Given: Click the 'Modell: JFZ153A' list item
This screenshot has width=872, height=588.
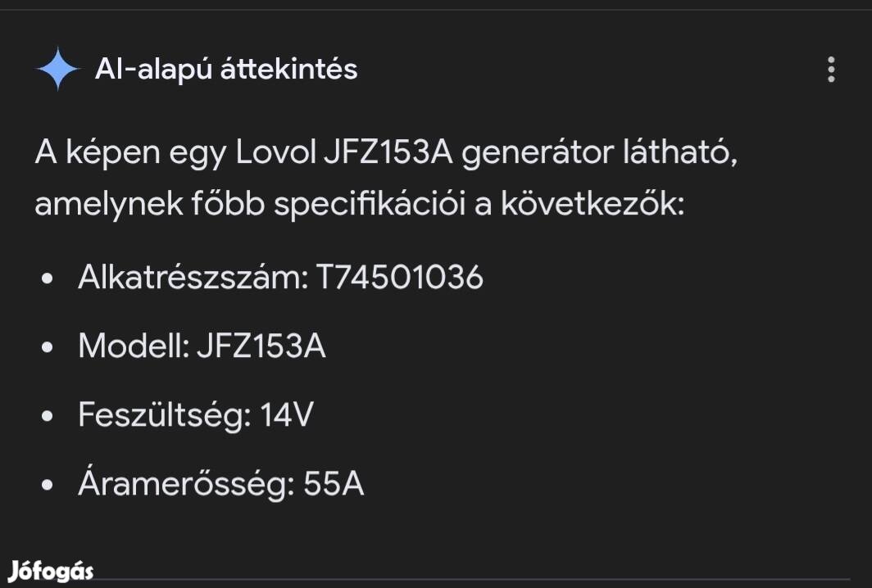Looking at the screenshot, I should tap(202, 347).
